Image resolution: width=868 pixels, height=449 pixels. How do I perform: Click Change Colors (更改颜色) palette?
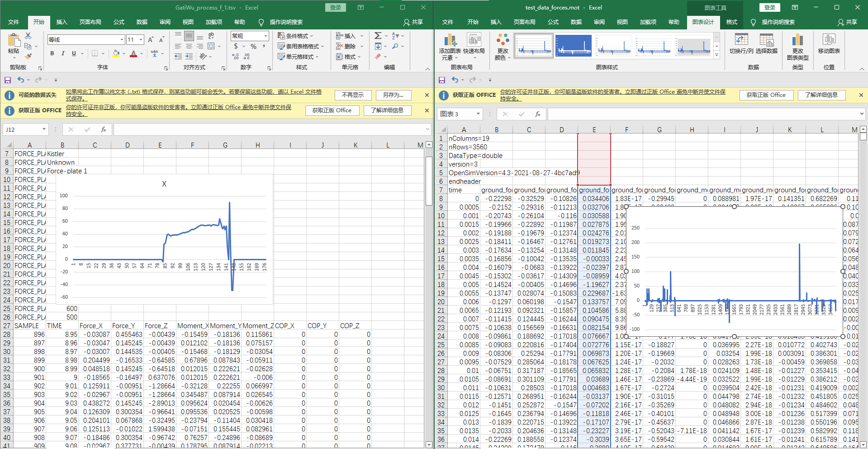(502, 47)
